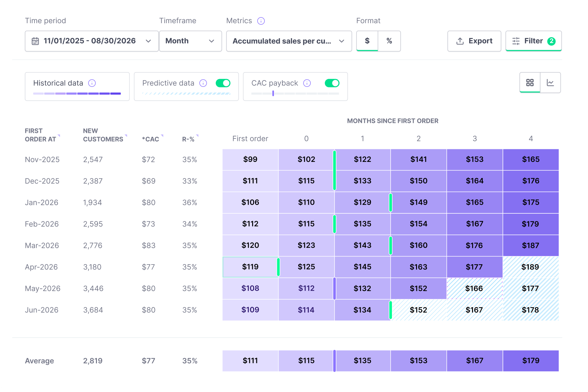Screen dimensions: 588x392
Task: Click Mar-2026 month 4 value $187
Action: pyautogui.click(x=531, y=246)
